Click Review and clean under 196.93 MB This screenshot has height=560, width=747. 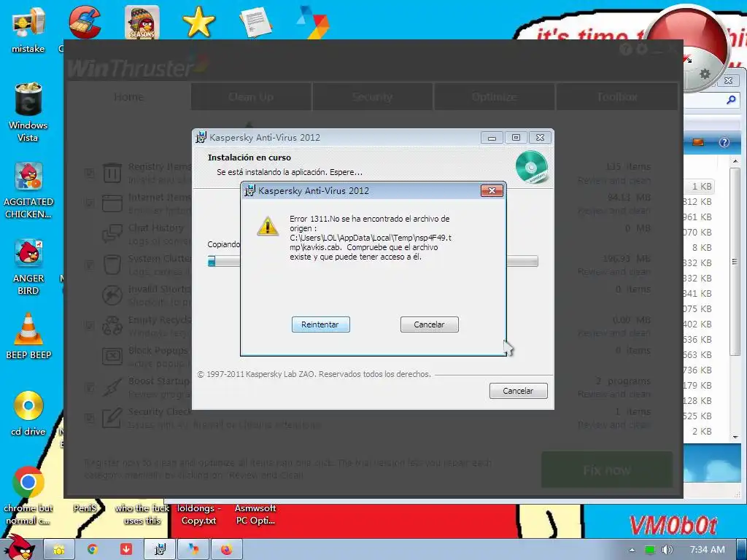click(614, 271)
